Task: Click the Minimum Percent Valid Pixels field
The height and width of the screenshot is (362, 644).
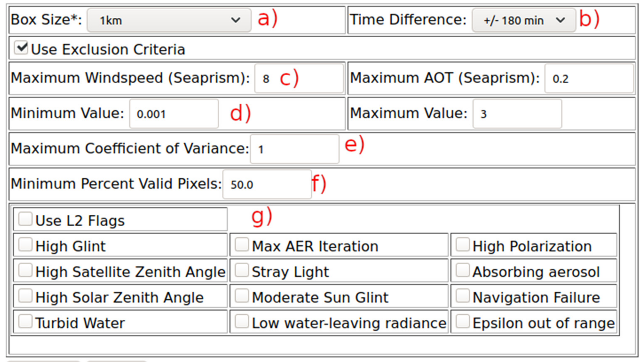Action: tap(267, 184)
